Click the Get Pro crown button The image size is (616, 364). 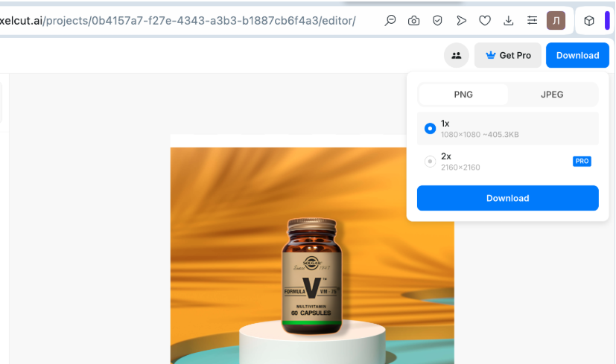tap(508, 55)
